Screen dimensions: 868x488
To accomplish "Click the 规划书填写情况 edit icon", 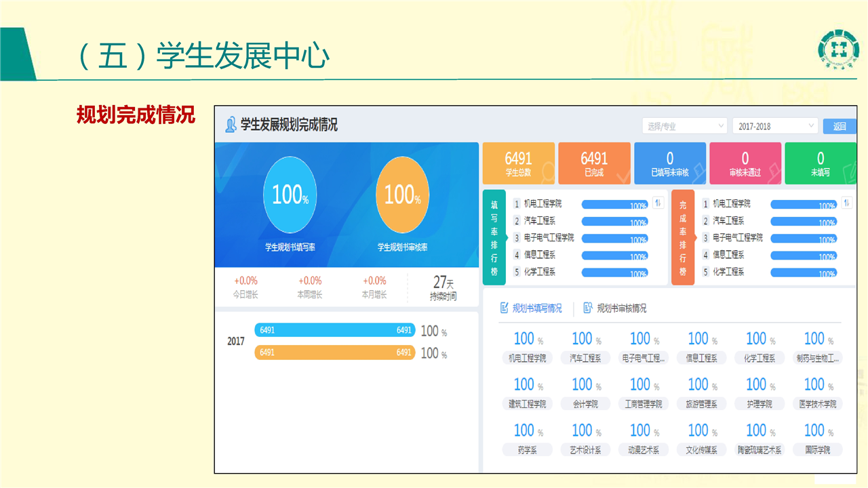I will [504, 308].
